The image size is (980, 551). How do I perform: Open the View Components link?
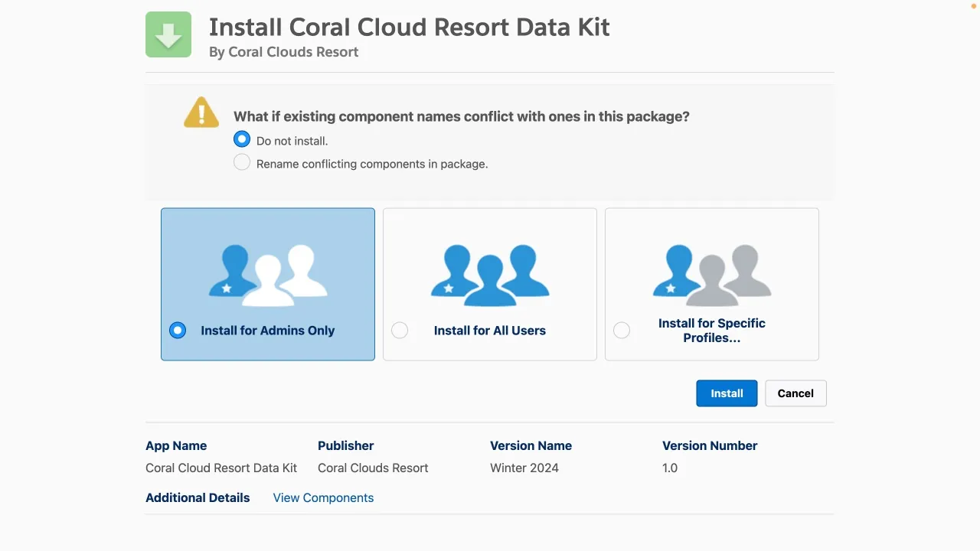pos(323,497)
